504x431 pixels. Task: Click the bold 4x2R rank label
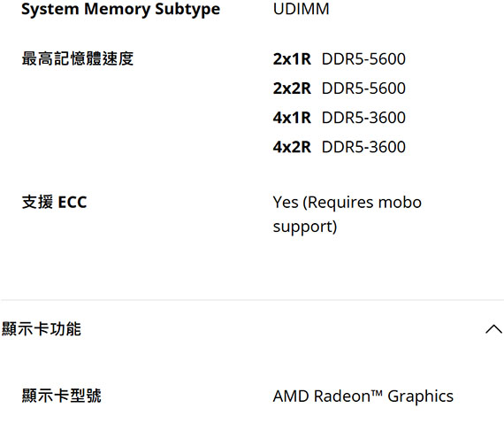292,147
